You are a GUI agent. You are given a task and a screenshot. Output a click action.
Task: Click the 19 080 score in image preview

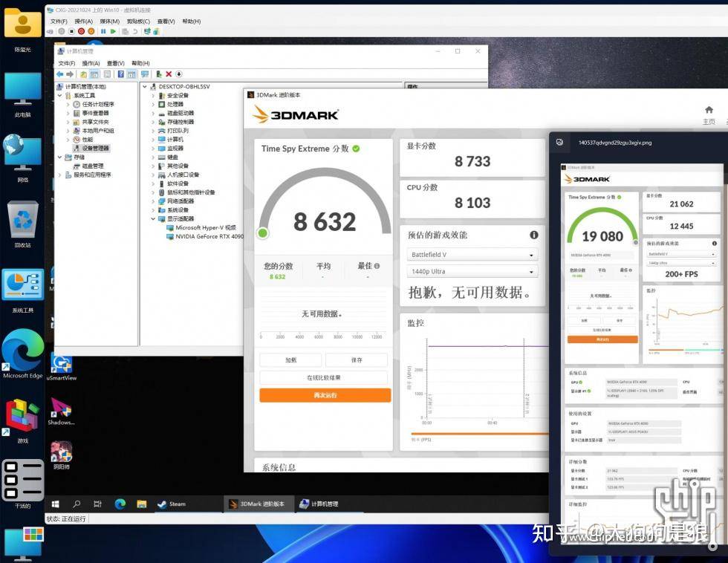(602, 236)
